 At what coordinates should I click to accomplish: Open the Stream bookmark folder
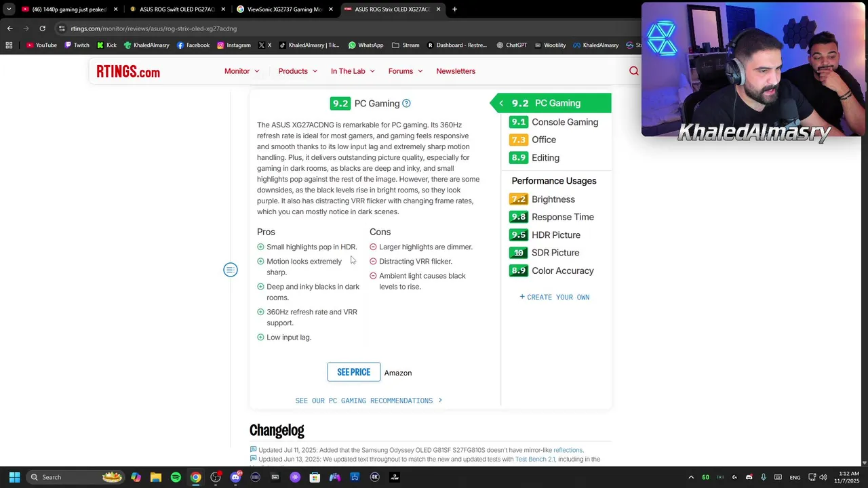406,45
